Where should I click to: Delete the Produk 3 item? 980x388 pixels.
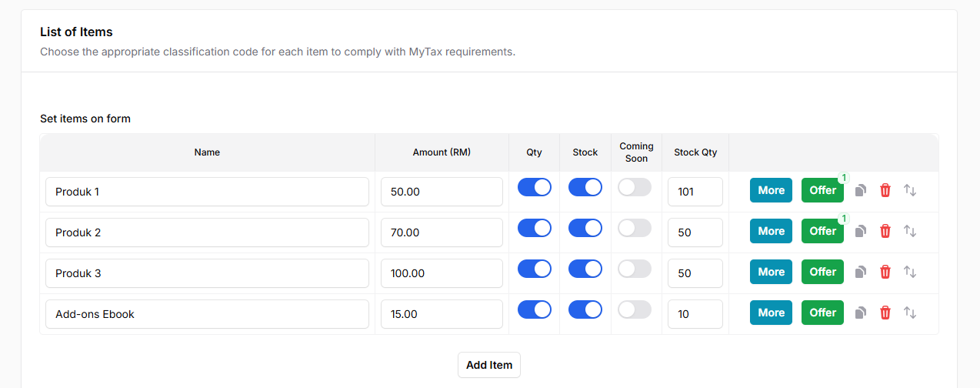pyautogui.click(x=885, y=272)
